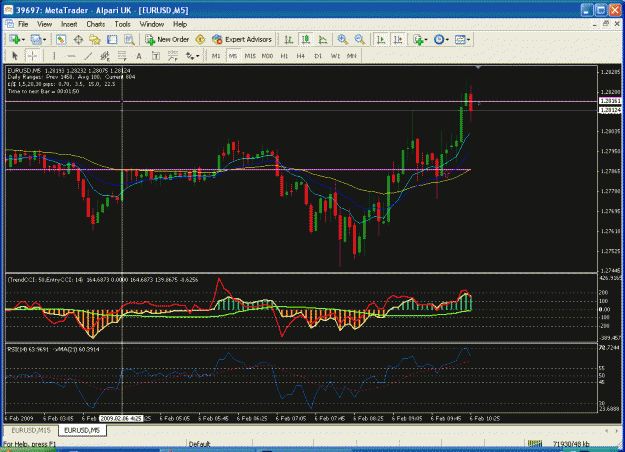Select the EURUSD,M5 chart tab
The width and height of the screenshot is (625, 452).
82,430
